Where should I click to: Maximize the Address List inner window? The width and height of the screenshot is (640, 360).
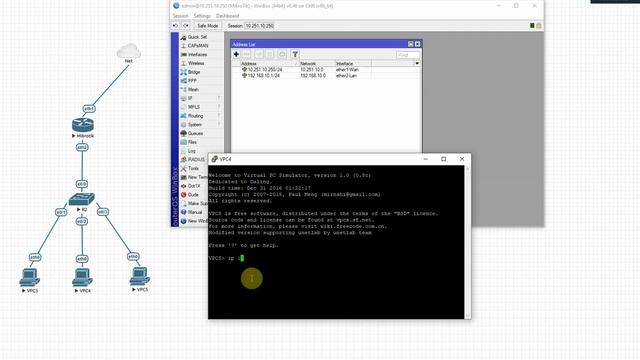411,44
